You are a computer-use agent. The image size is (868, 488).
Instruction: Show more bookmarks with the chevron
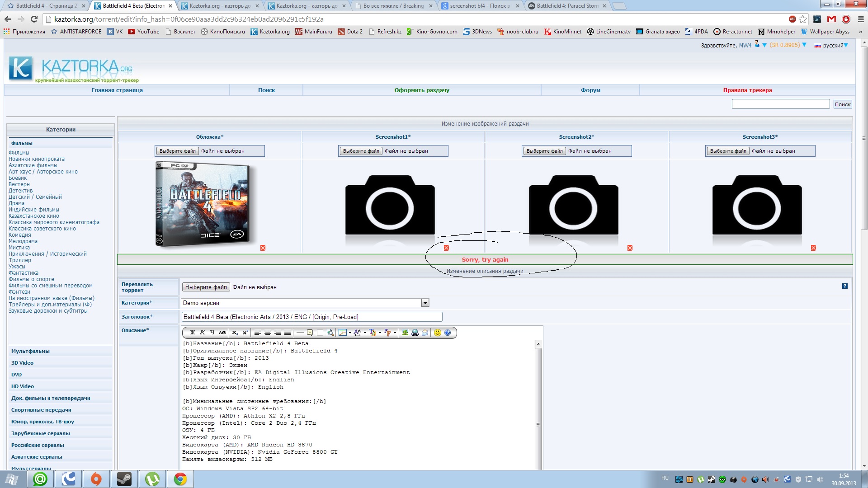[860, 32]
